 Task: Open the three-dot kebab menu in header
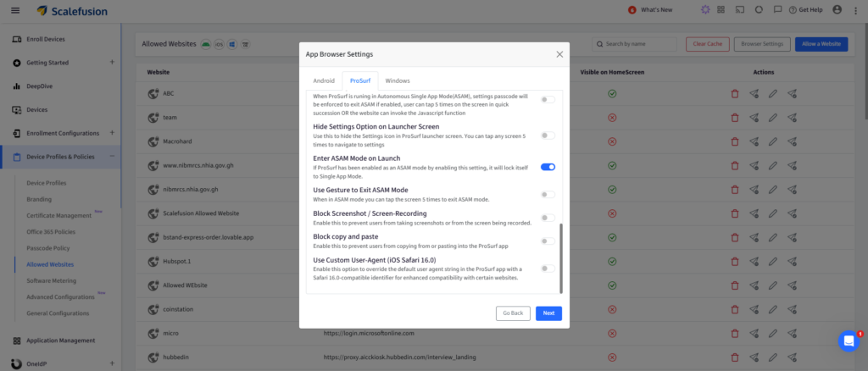[x=856, y=10]
